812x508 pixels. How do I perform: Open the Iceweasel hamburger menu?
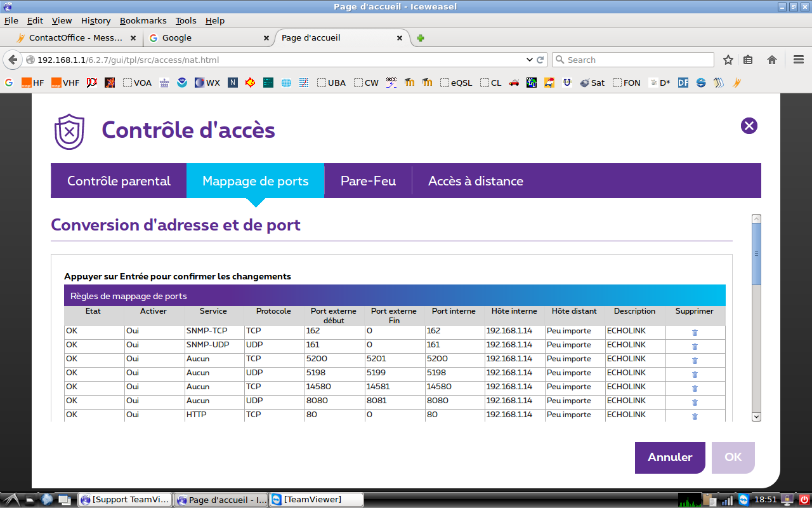(799, 60)
